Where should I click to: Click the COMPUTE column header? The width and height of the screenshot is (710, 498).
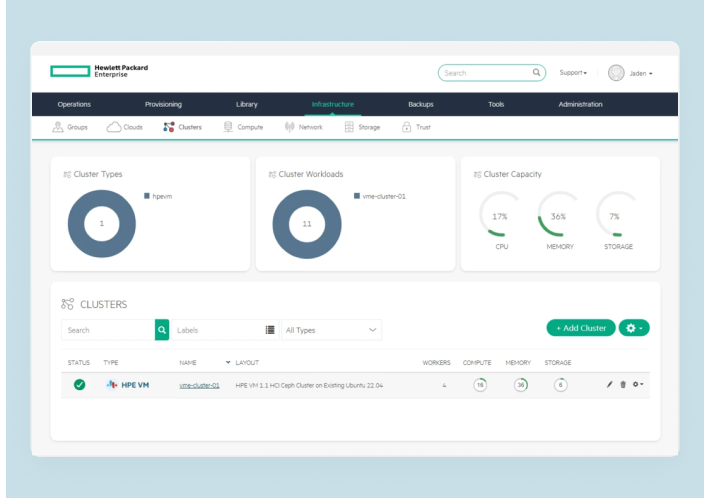[x=477, y=363]
